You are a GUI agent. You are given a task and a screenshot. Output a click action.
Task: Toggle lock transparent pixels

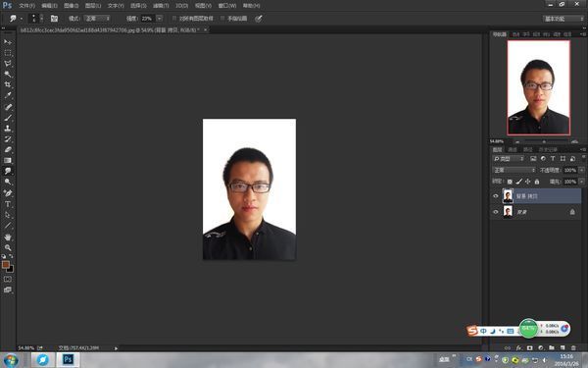click(x=510, y=182)
